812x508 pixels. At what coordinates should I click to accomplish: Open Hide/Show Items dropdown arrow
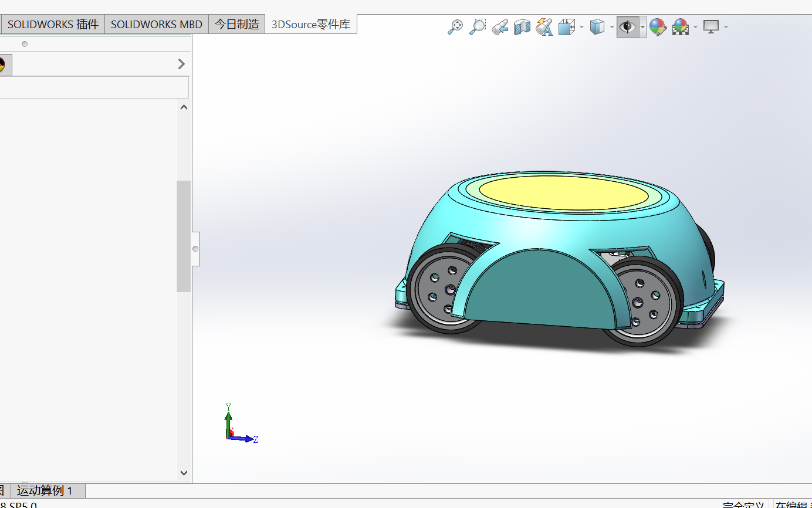(643, 27)
